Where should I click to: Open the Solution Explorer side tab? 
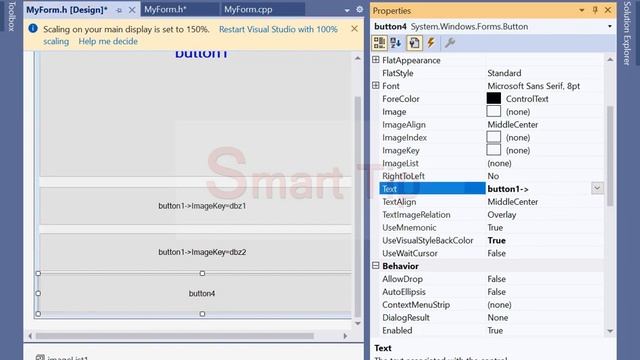tap(627, 33)
